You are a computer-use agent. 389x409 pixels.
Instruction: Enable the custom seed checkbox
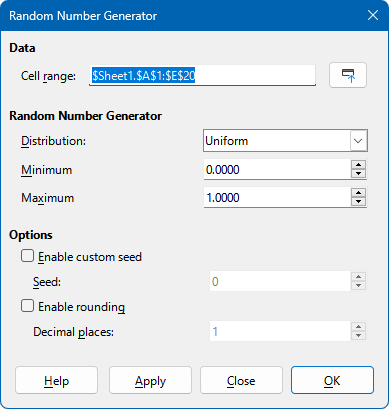27,256
